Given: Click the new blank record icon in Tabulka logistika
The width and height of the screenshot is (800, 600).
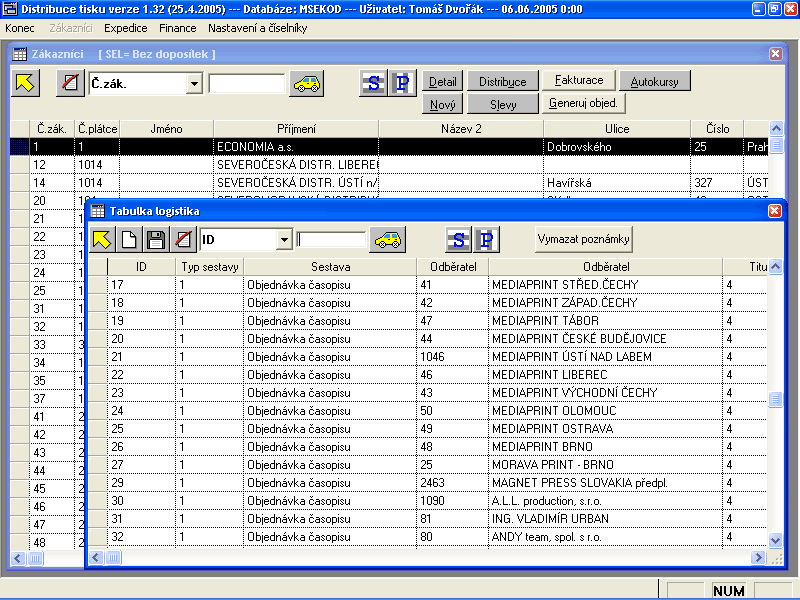Looking at the screenshot, I should coord(129,240).
